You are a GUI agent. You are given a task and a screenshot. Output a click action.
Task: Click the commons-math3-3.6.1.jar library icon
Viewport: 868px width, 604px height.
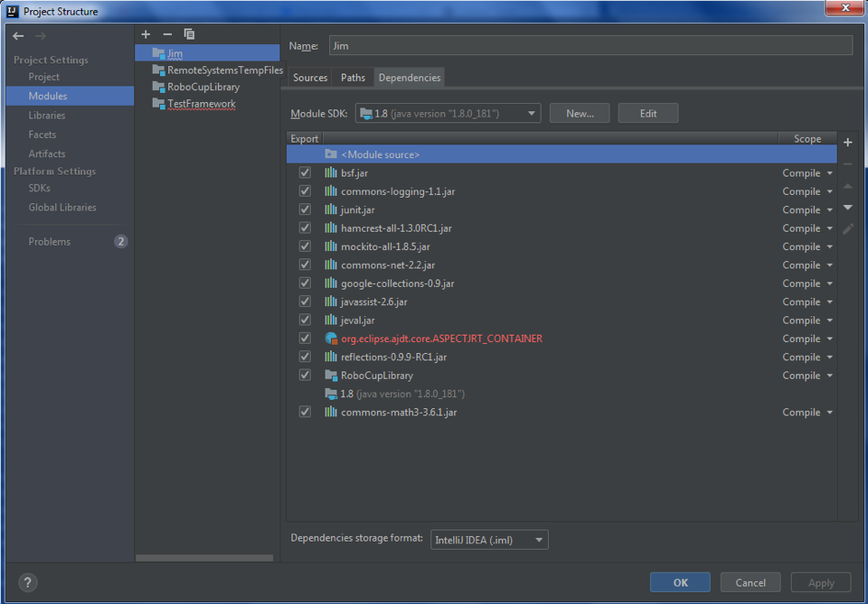click(330, 411)
